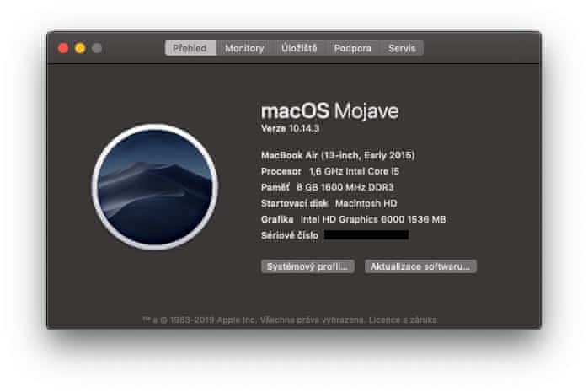
Task: Select the Podpora tab
Action: tap(352, 48)
